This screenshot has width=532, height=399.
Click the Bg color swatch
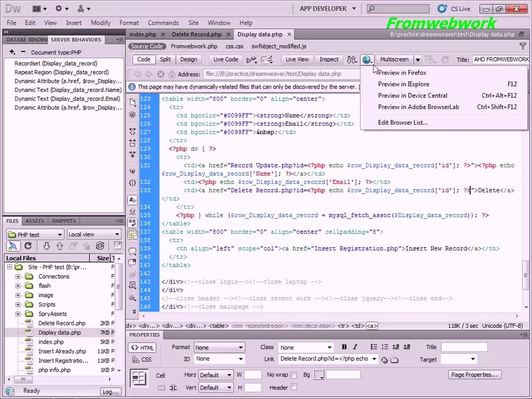[x=318, y=375]
